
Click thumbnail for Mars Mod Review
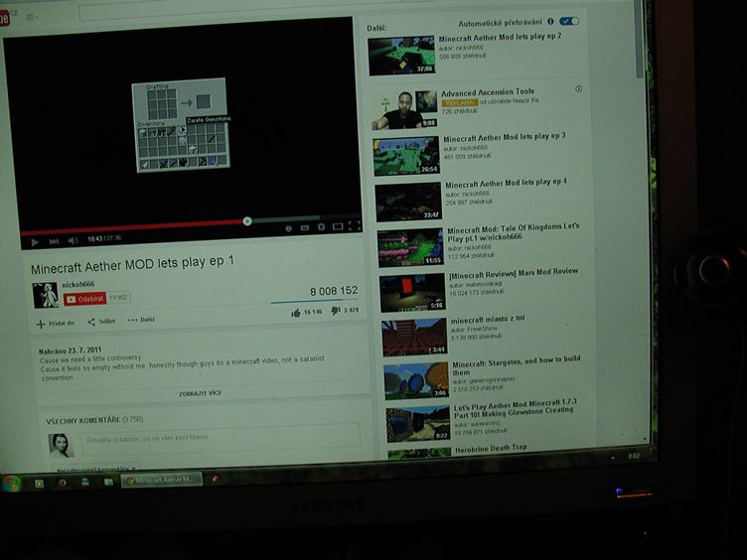tap(412, 292)
